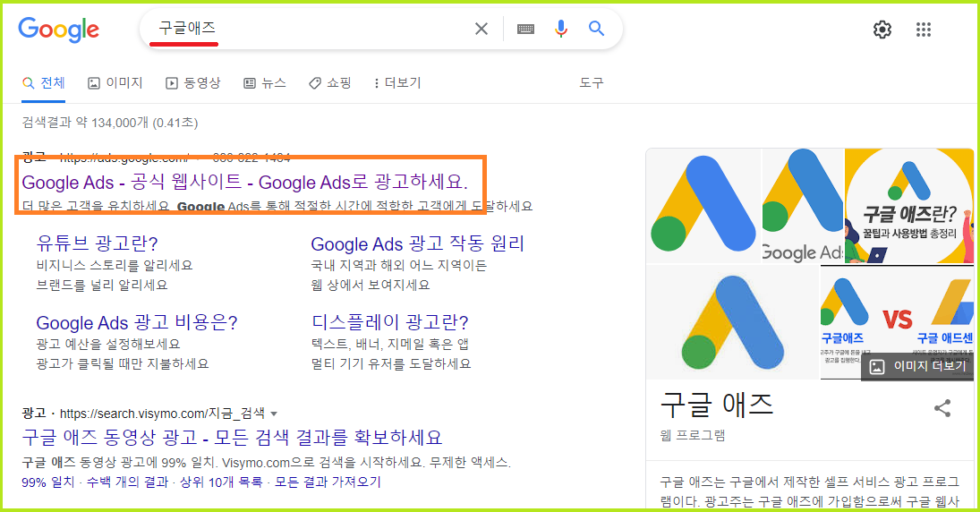Open the 유튜브 광고란? sitelink
The image size is (980, 512).
point(98,243)
